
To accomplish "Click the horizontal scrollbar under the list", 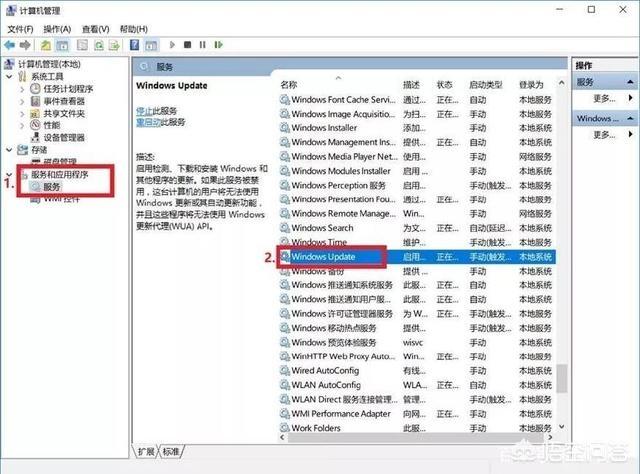I will point(416,437).
